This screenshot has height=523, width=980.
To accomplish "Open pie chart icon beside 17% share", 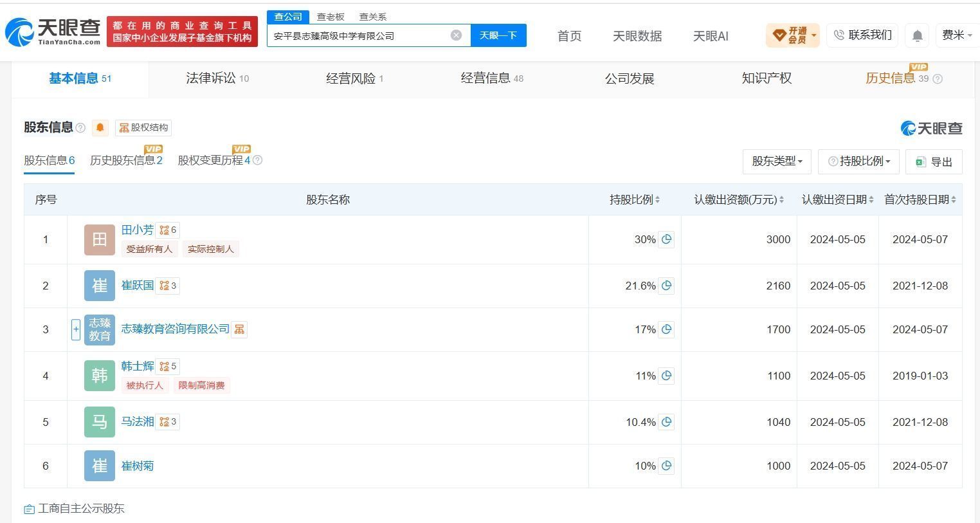I will click(x=666, y=329).
